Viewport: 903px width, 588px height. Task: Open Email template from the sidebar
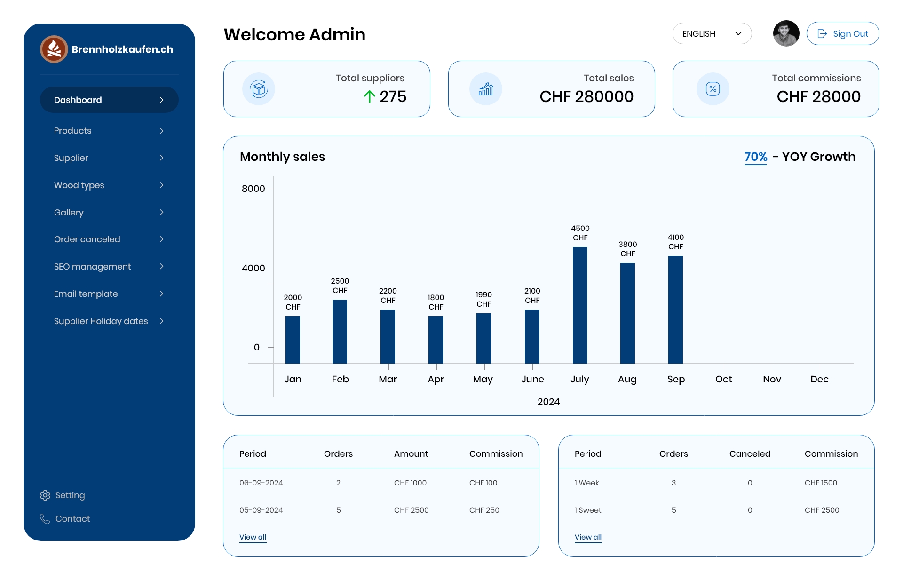(x=86, y=294)
